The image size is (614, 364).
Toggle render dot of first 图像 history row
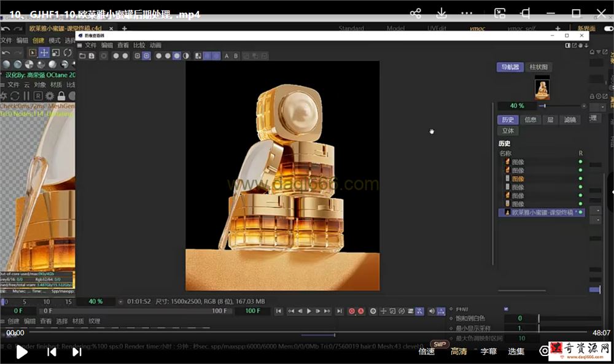pyautogui.click(x=580, y=161)
